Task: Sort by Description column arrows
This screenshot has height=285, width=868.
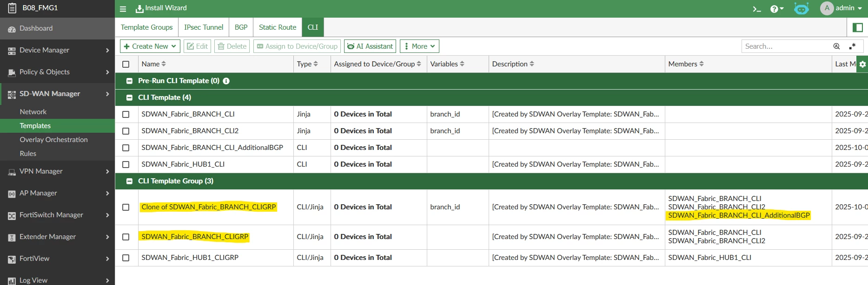Action: point(532,64)
